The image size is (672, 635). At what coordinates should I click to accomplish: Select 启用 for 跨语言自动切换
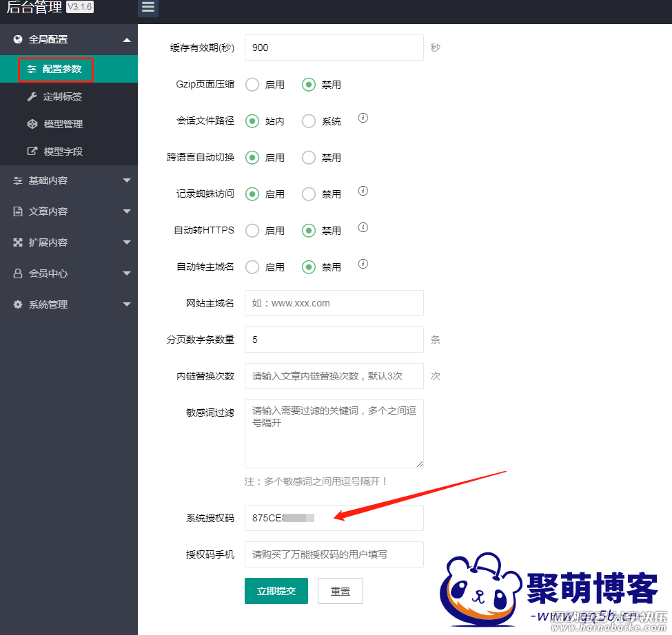point(252,158)
